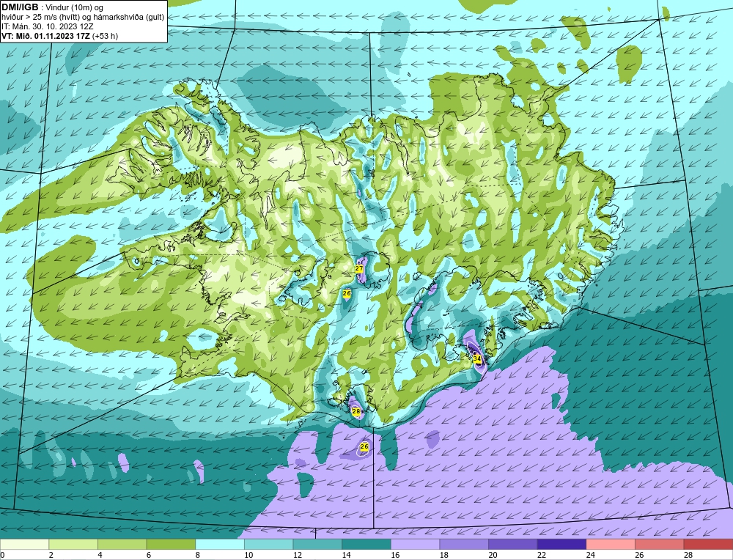
Task: Click the line "hviður > 25 m/s (hvítt)"
Action: (41, 17)
